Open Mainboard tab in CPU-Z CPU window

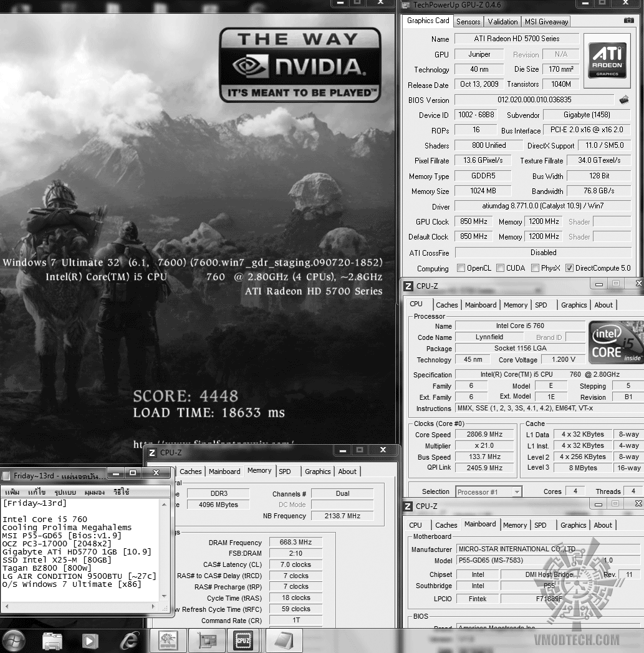click(x=481, y=305)
